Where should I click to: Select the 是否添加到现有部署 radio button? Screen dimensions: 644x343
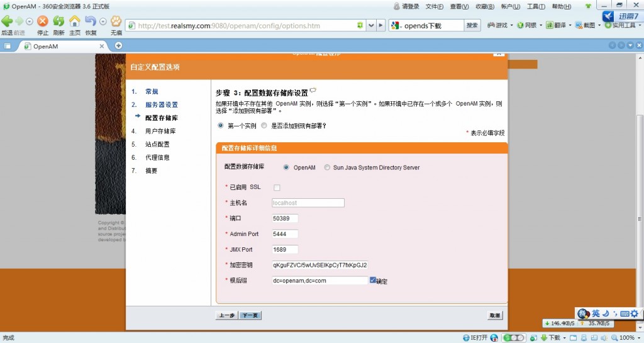(264, 126)
